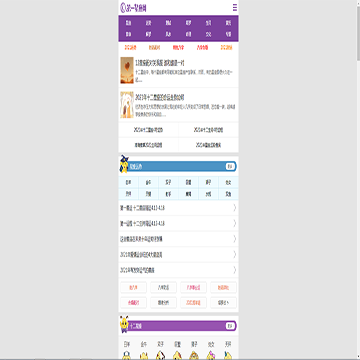Click the Cancer cartoon icon
The height and width of the screenshot is (360, 360).
tap(177, 356)
